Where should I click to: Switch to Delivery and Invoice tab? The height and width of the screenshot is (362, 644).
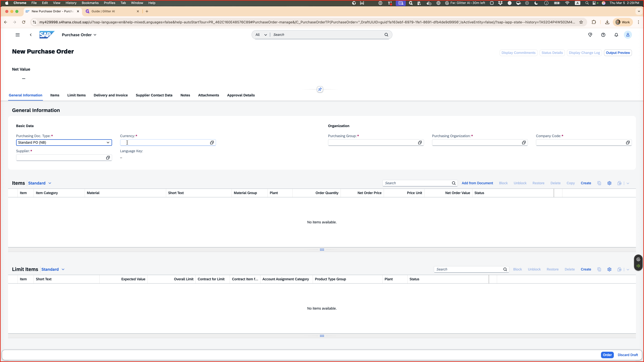click(x=111, y=95)
